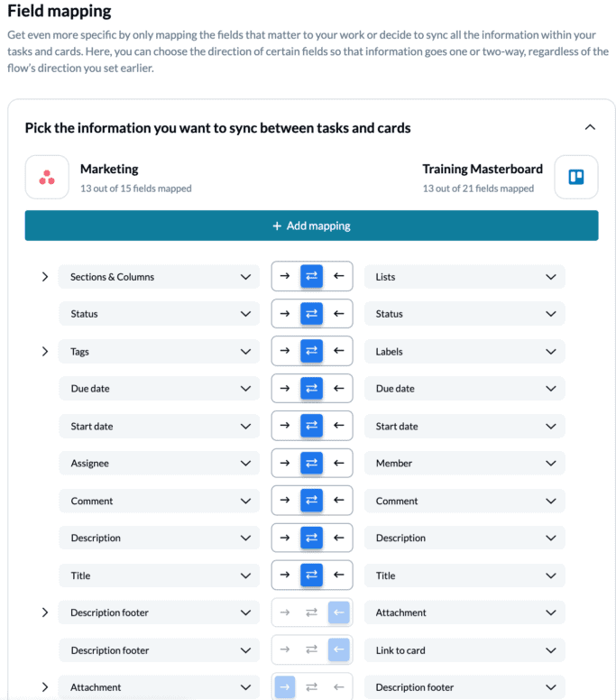Image resolution: width=616 pixels, height=700 pixels.
Task: Select two-way sync for Tags row
Action: click(x=311, y=352)
